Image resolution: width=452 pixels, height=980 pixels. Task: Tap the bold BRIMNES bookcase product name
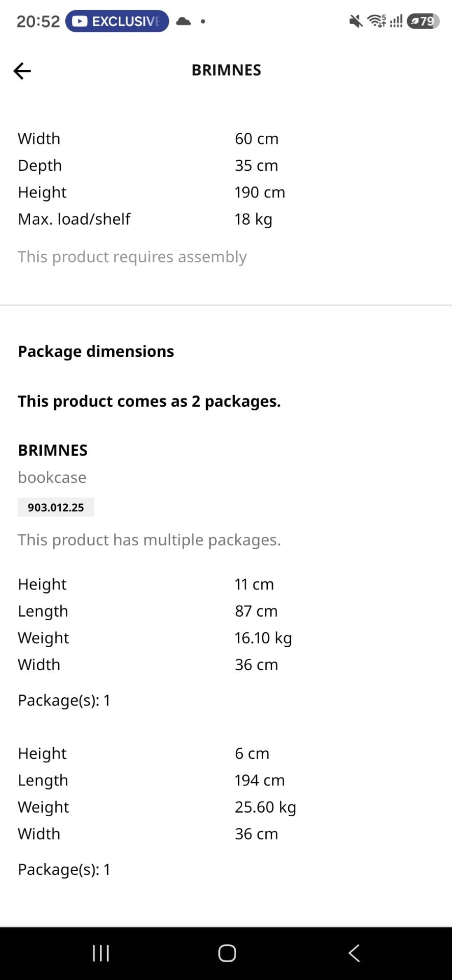53,450
